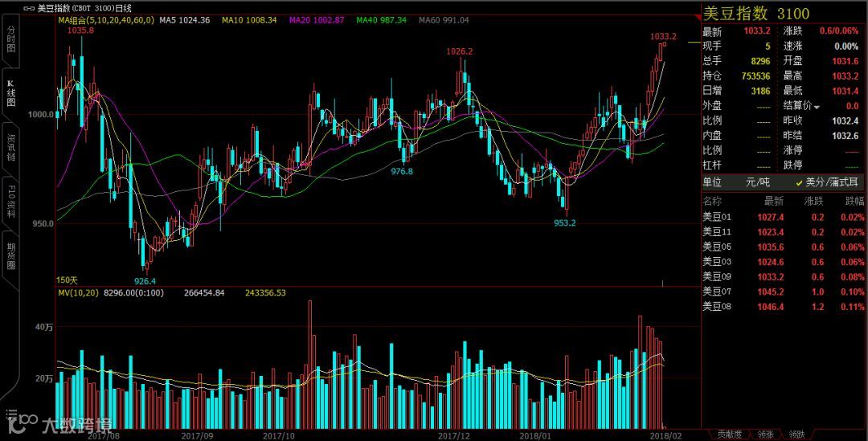868x441 pixels.
Task: Select the 美豆11 contract row
Action: (x=784, y=232)
